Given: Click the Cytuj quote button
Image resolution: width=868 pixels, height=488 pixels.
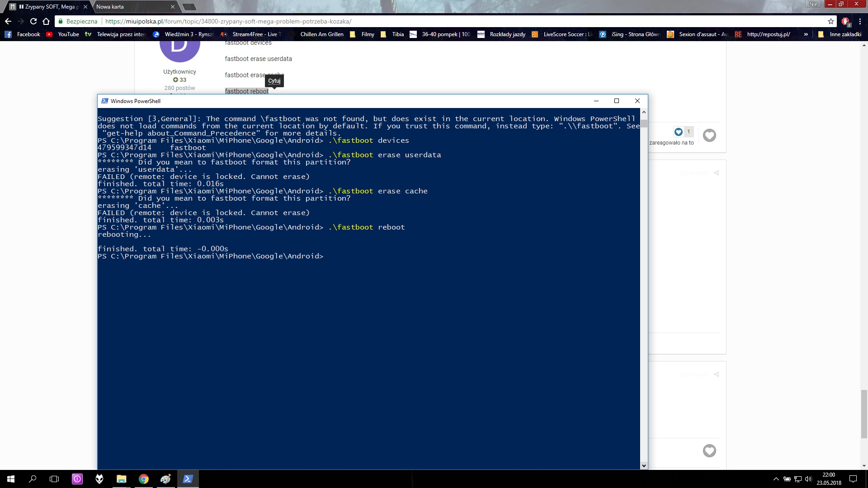Looking at the screenshot, I should pyautogui.click(x=274, y=81).
